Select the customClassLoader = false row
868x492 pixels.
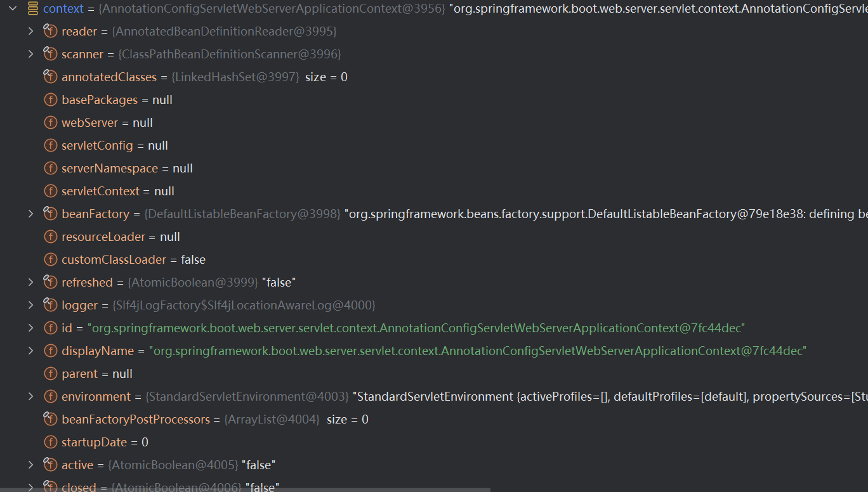click(133, 259)
